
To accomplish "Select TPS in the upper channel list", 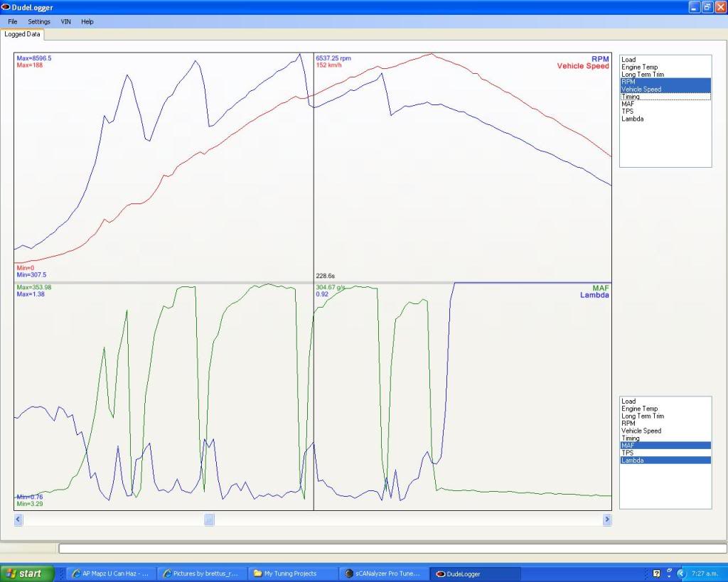I will [x=665, y=112].
